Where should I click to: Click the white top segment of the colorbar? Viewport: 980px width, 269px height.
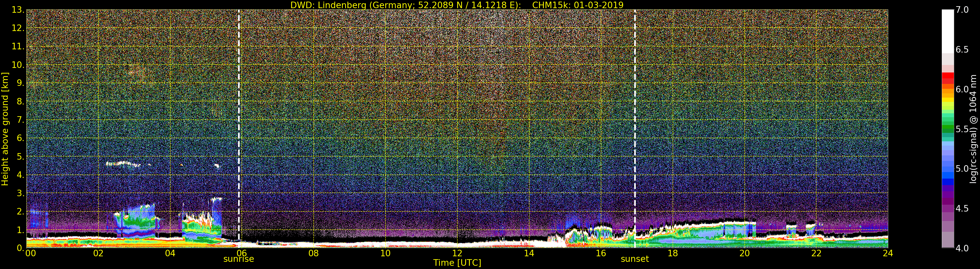tap(948, 31)
